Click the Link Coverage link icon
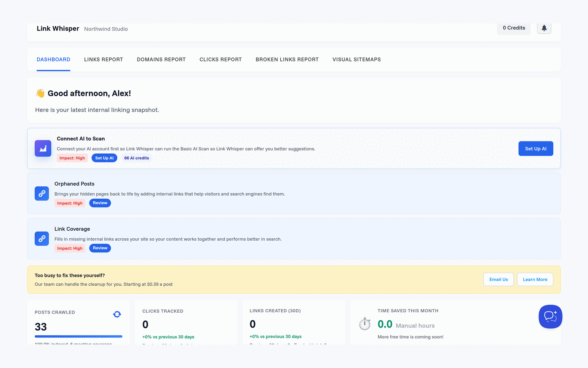Screen dimensions: 588x368 click(42, 239)
